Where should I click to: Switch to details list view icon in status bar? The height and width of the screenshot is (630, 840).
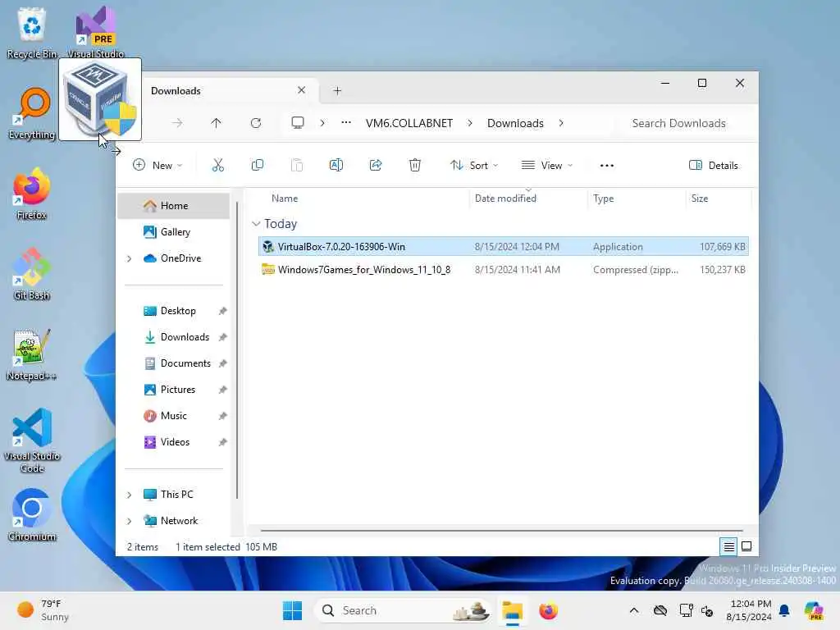point(728,546)
